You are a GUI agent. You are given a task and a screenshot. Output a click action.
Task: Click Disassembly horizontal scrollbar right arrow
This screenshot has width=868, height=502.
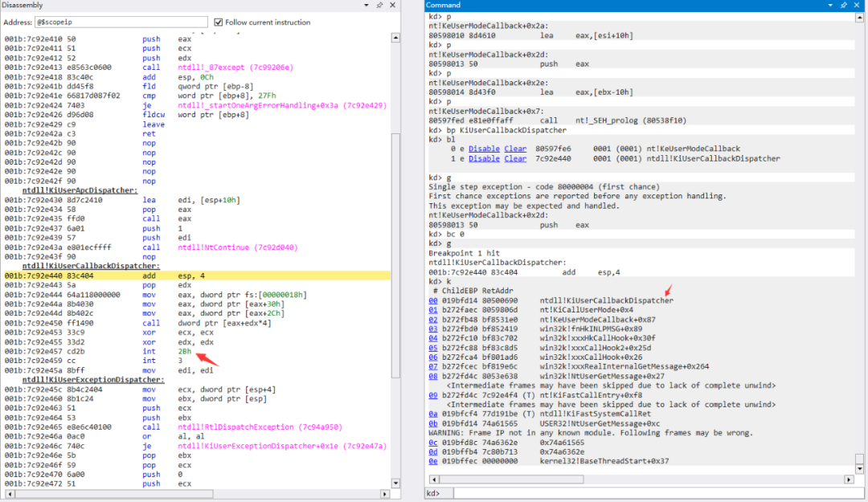tap(385, 494)
